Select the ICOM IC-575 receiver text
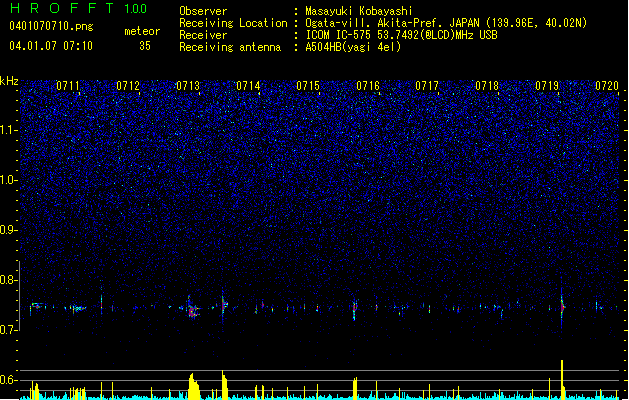Image resolution: width=629 pixels, height=400 pixels. click(x=401, y=35)
